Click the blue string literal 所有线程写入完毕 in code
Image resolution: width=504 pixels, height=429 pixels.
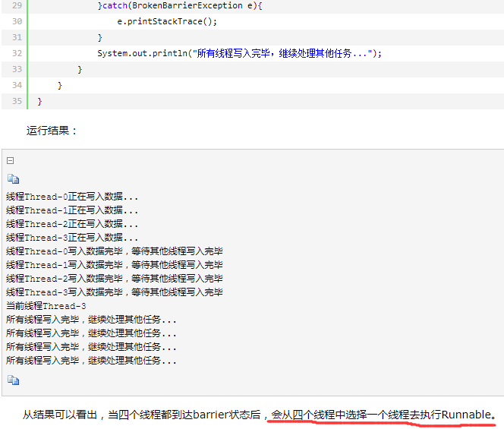tap(234, 53)
